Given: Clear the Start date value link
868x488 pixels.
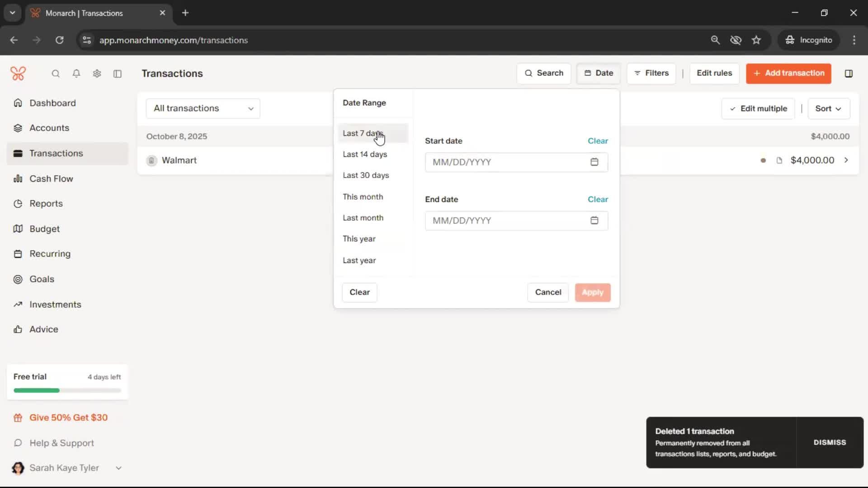Looking at the screenshot, I should (x=598, y=141).
